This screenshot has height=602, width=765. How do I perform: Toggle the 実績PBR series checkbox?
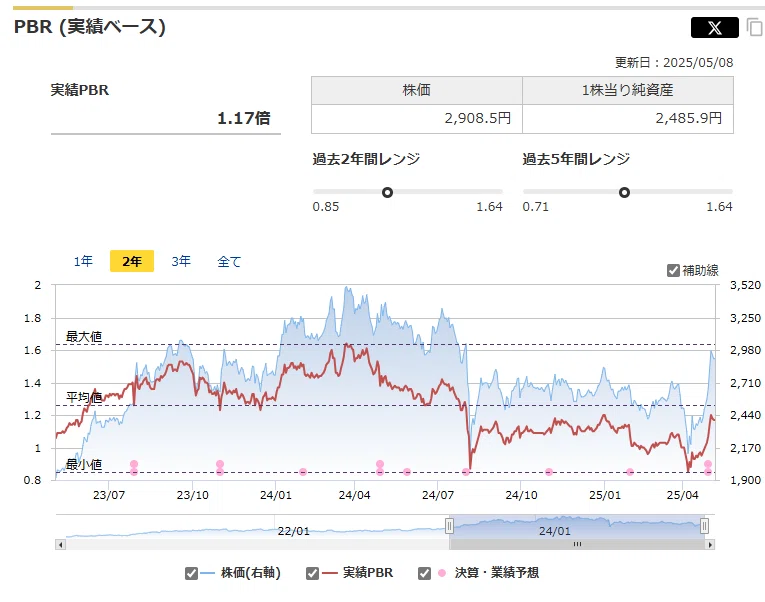(312, 573)
